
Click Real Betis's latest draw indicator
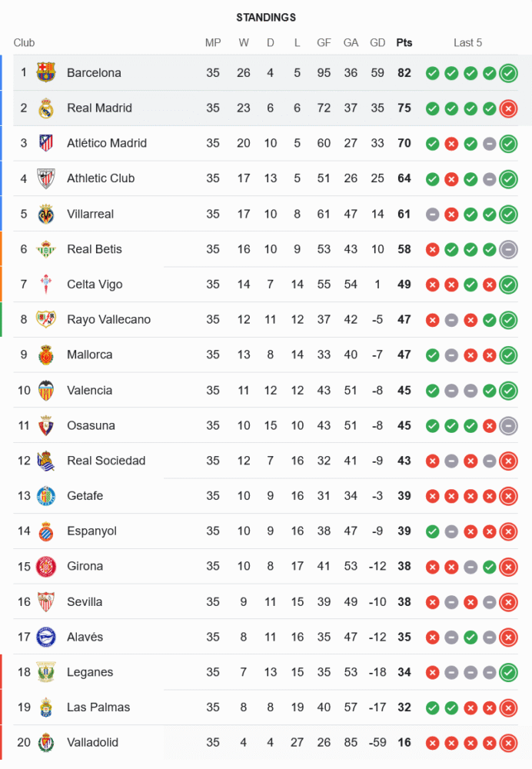[x=507, y=249]
